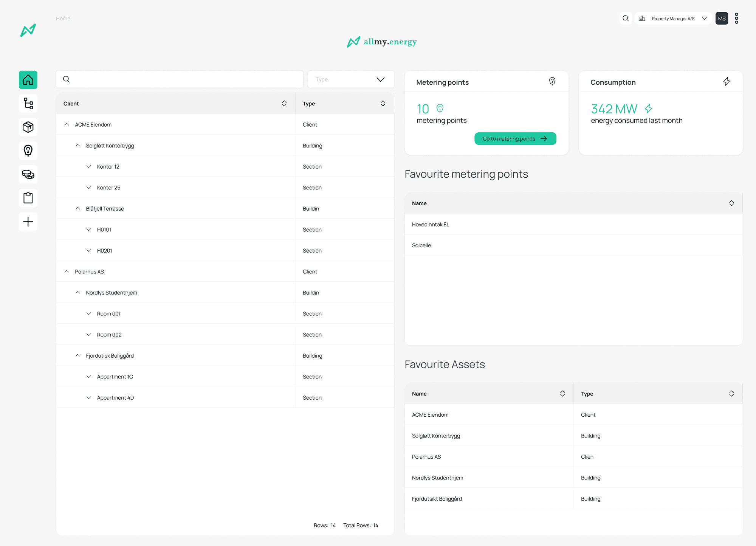Screen dimensions: 756x546
Task: Expand the Room 002 row
Action: coord(89,335)
